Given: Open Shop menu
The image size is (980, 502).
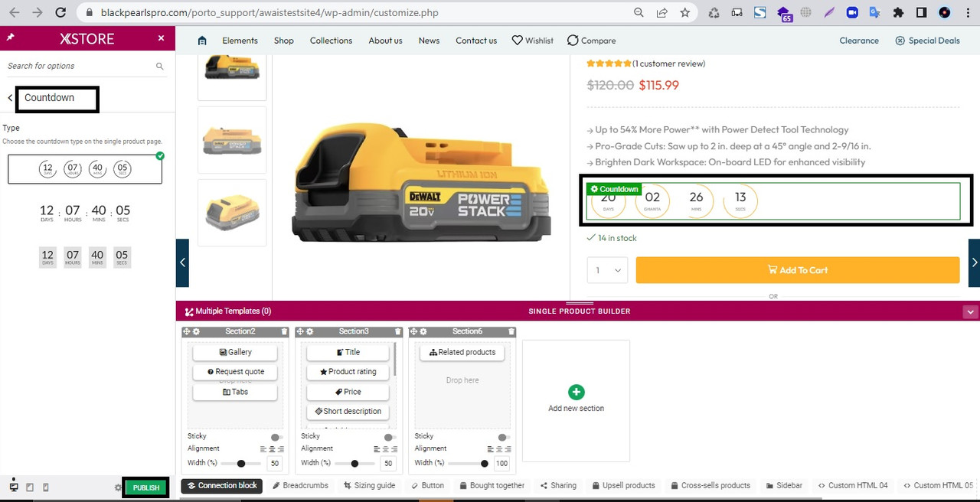Looking at the screenshot, I should [284, 41].
